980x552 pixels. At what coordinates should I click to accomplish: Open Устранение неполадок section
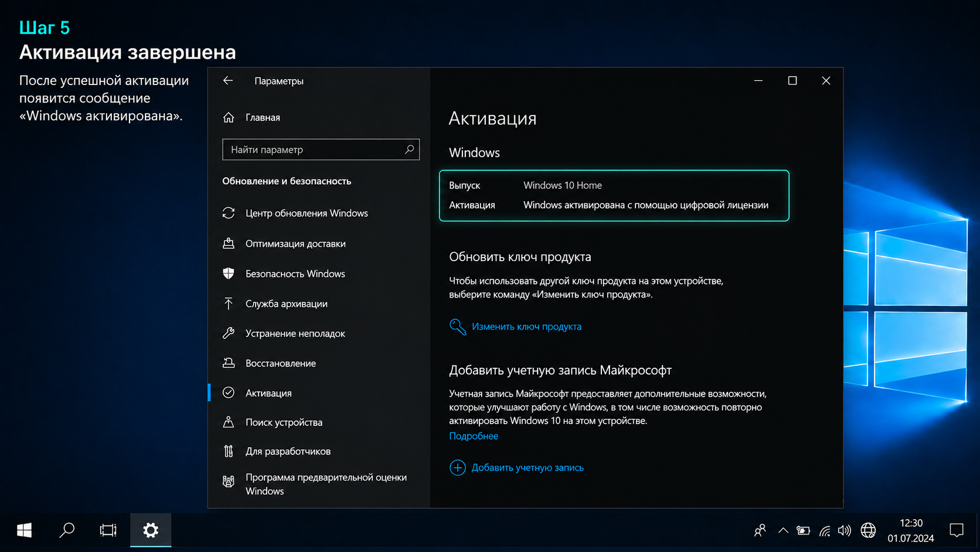pyautogui.click(x=295, y=334)
